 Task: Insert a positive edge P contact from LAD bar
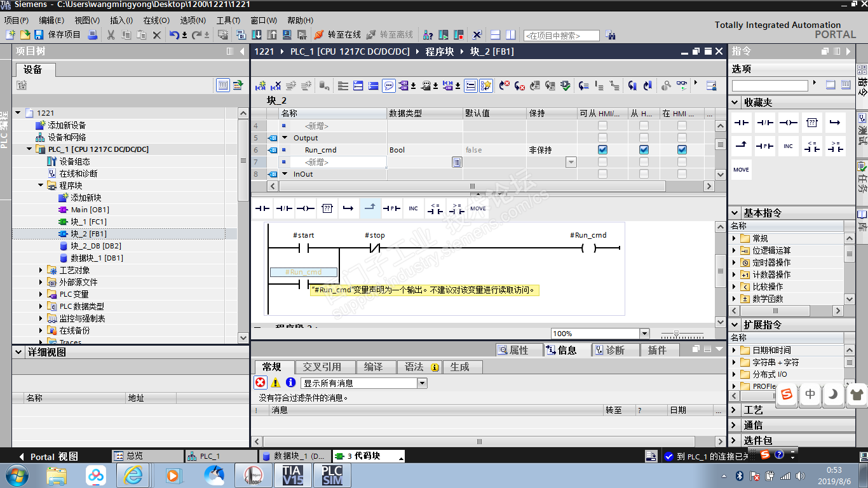[x=391, y=208]
